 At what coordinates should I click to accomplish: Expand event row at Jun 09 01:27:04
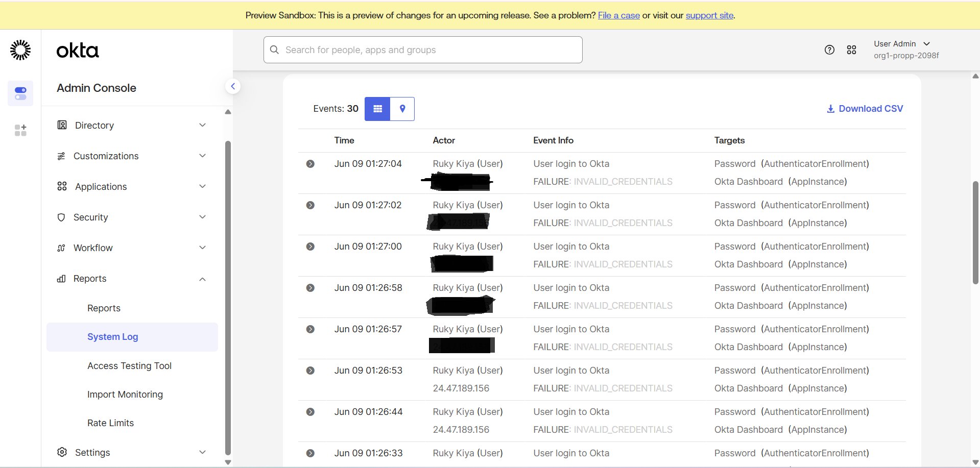pos(310,164)
